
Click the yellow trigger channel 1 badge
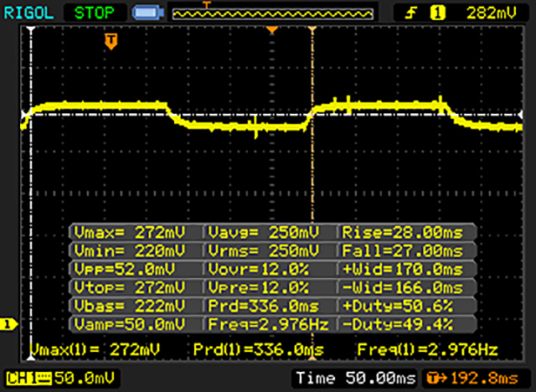pyautogui.click(x=437, y=13)
